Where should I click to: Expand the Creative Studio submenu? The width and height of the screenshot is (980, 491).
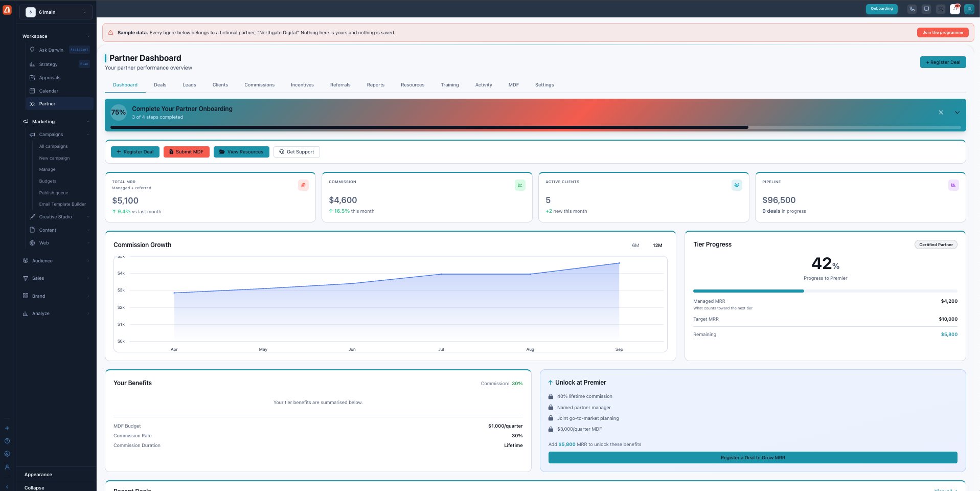[59, 217]
